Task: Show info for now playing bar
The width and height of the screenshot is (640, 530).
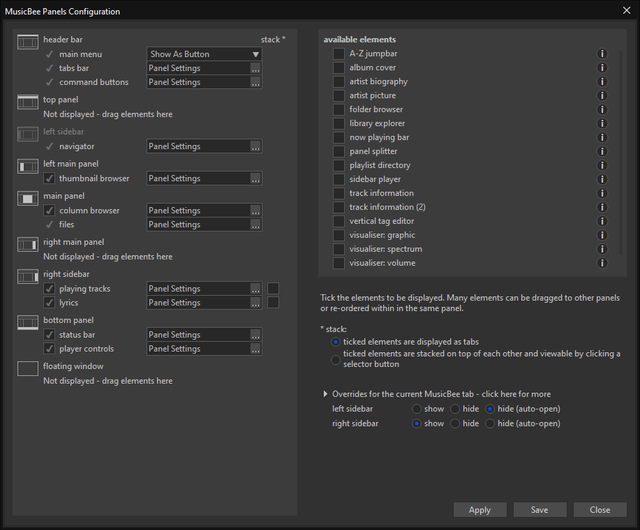Action: tap(602, 137)
